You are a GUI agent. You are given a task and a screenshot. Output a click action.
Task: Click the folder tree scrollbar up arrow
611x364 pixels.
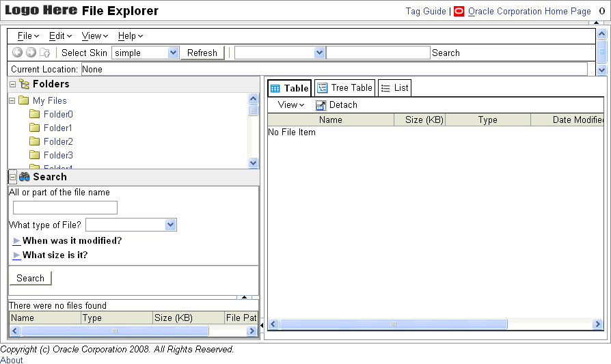pyautogui.click(x=254, y=98)
